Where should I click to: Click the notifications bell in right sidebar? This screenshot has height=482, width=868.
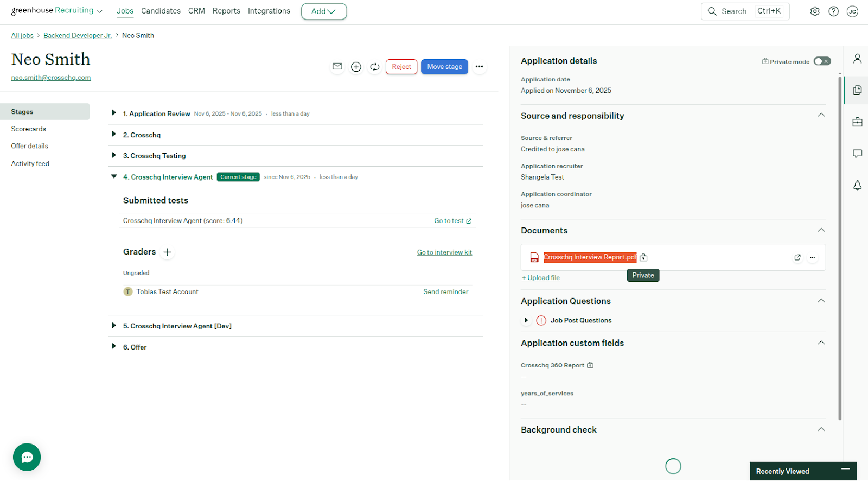[x=857, y=186]
